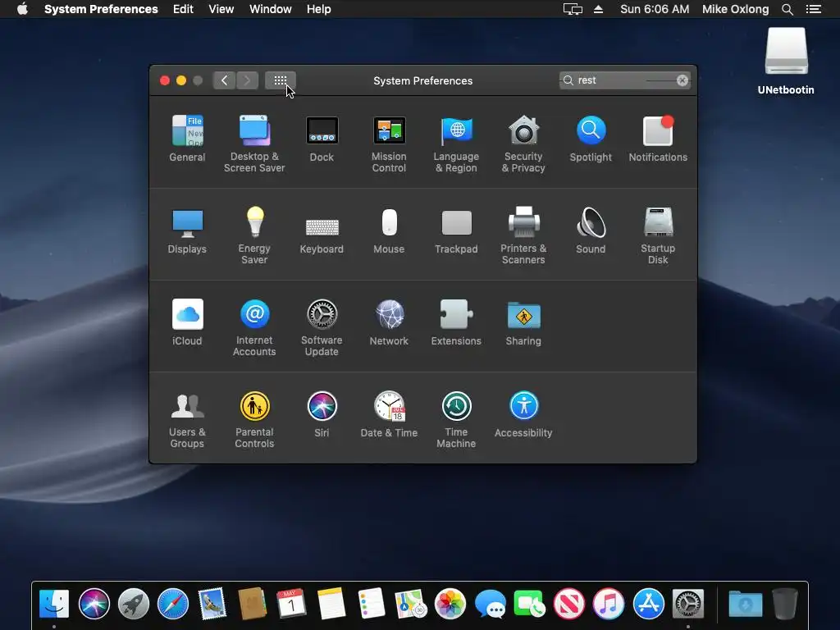Open the screen mirroring menu bar icon

tap(573, 9)
